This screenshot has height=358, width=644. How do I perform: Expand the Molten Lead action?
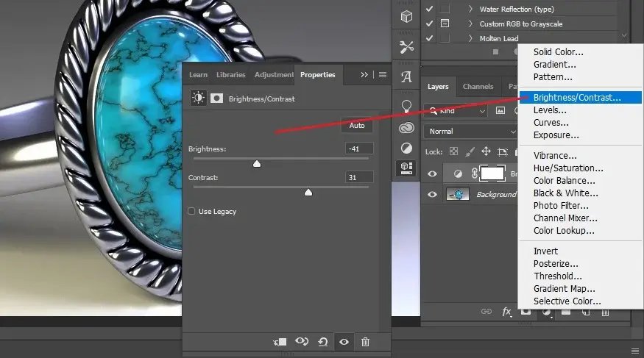[471, 38]
